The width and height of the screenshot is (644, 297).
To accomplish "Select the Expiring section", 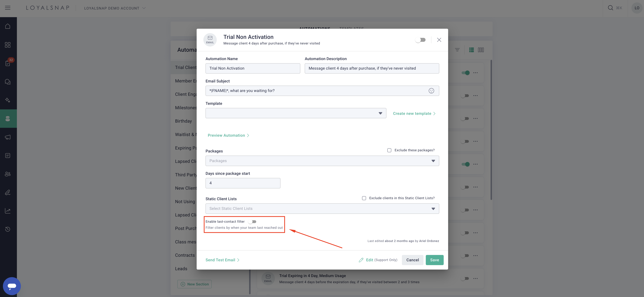I will tap(186, 148).
